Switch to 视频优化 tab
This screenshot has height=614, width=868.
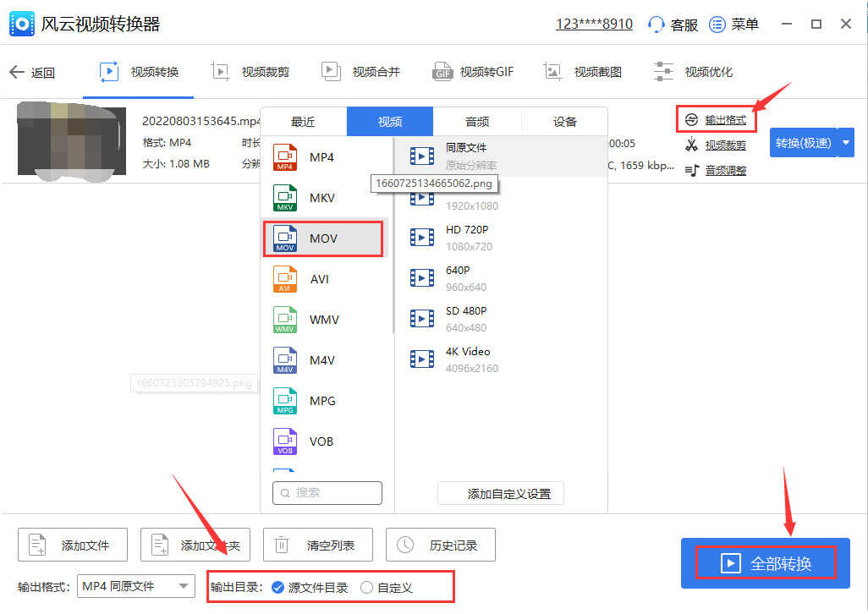[693, 72]
